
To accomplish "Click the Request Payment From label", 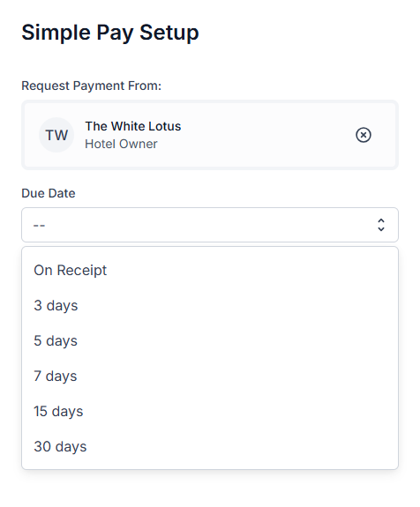I will coord(91,86).
